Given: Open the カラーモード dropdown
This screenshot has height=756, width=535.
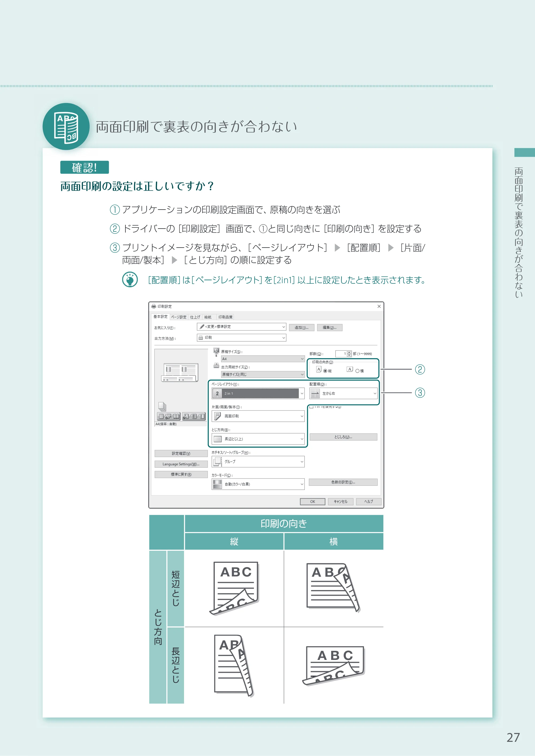Looking at the screenshot, I should pos(258,484).
